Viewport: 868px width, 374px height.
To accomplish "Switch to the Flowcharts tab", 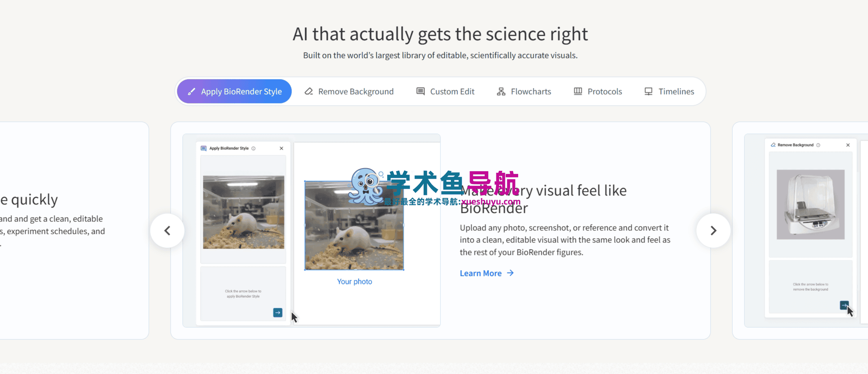I will pos(524,91).
